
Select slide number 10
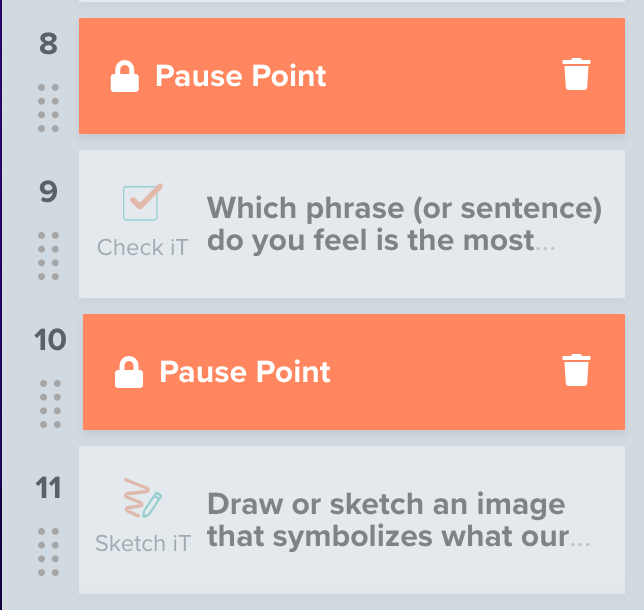49,340
